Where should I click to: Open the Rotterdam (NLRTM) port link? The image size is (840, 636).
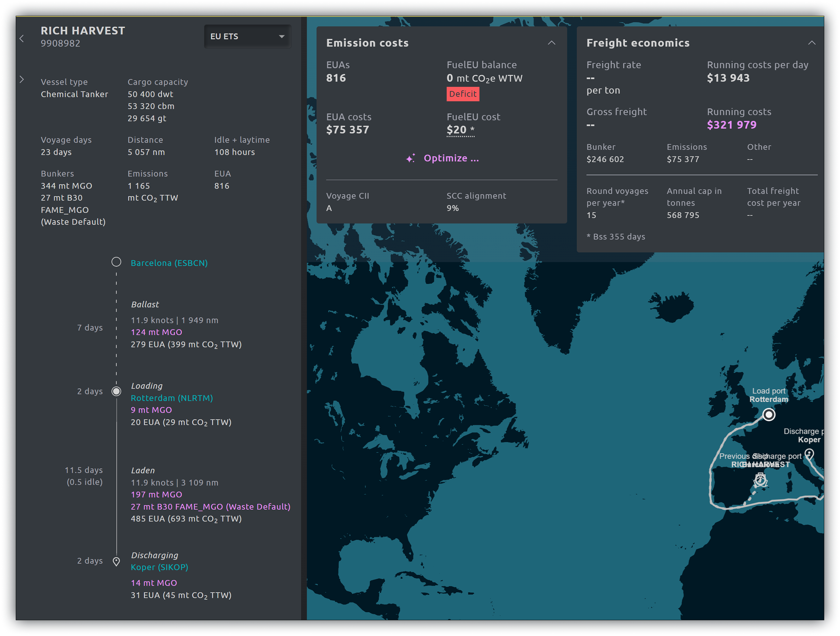click(x=172, y=398)
